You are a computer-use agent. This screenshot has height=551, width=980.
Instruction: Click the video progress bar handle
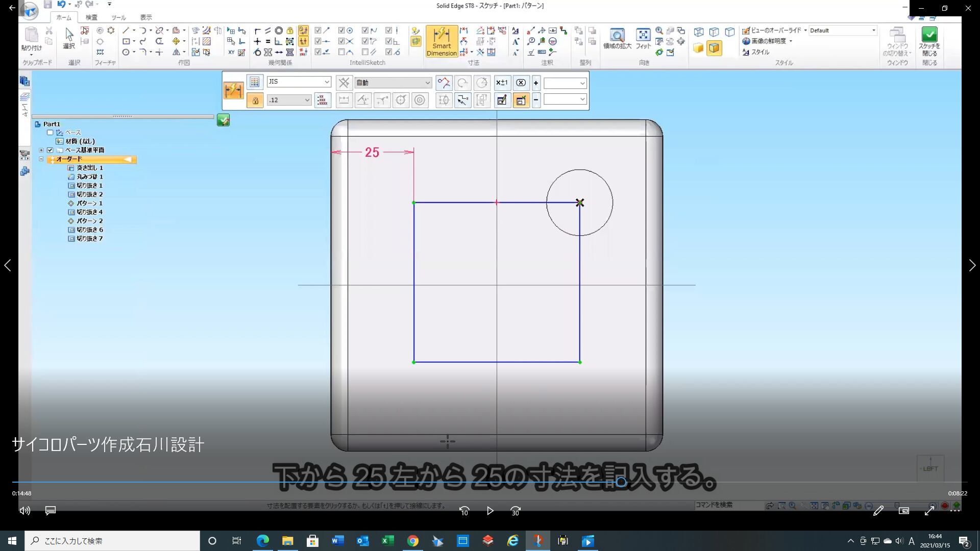(621, 482)
